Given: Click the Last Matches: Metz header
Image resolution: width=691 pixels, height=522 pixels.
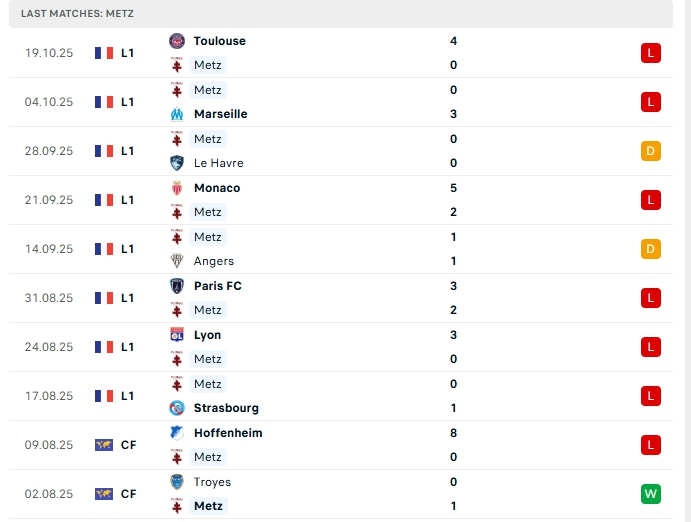Looking at the screenshot, I should (x=77, y=14).
